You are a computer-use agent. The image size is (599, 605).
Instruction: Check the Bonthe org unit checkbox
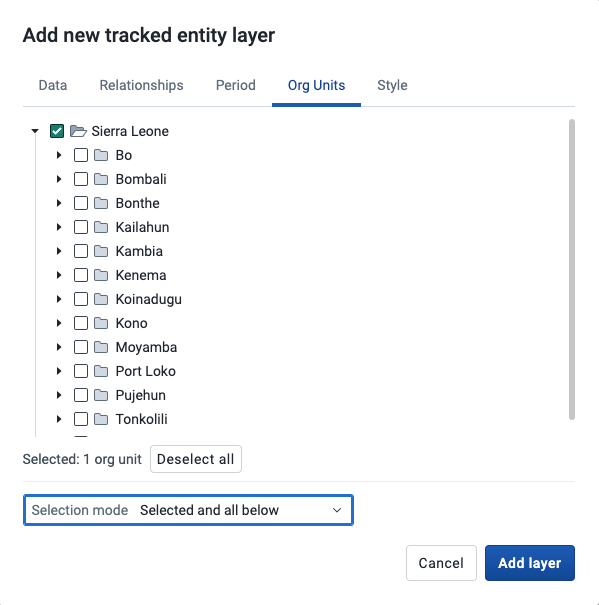point(81,203)
